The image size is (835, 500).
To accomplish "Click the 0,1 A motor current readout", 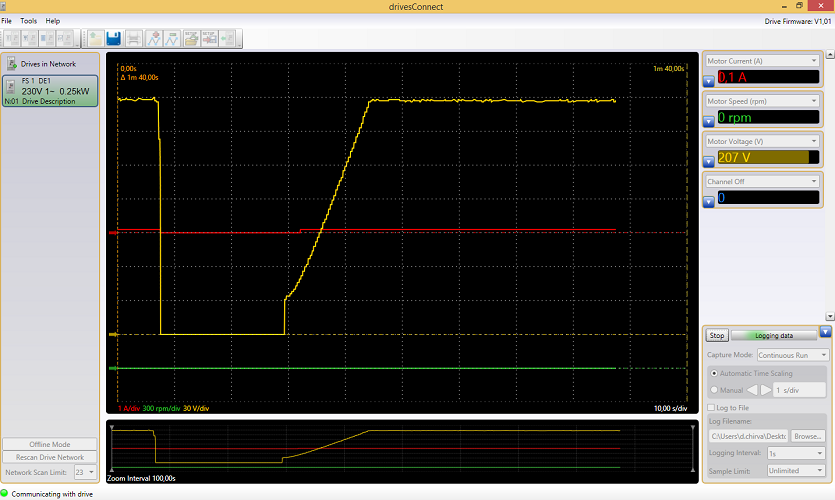I will [x=768, y=77].
